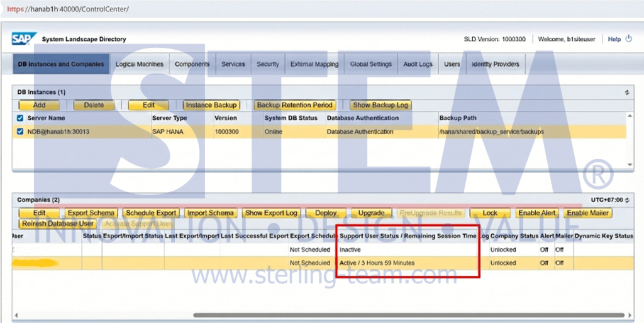Collapse the DB Instances panel icon
This screenshot has width=644, height=323.
click(627, 93)
